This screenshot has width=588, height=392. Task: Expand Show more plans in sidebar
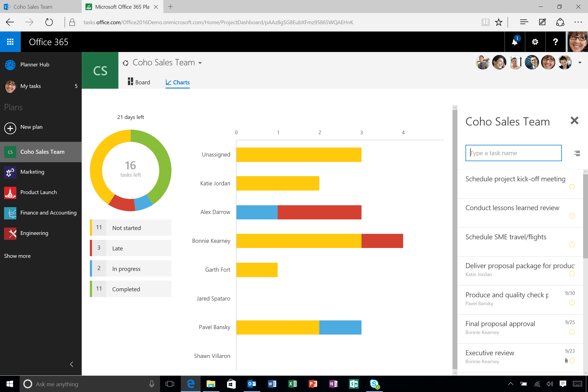tap(17, 256)
